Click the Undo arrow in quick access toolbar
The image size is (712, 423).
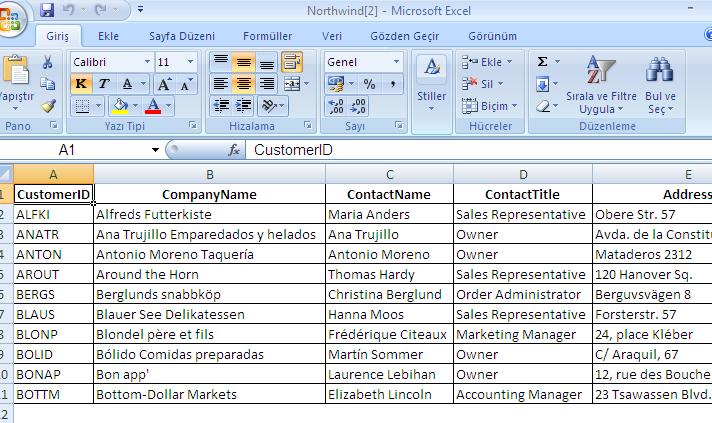69,10
